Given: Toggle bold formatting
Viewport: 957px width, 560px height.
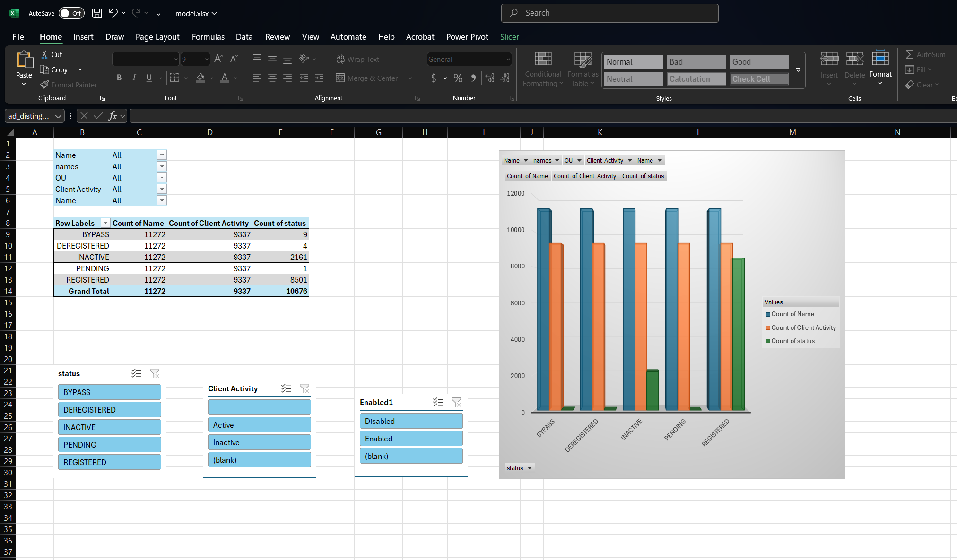Looking at the screenshot, I should (119, 78).
